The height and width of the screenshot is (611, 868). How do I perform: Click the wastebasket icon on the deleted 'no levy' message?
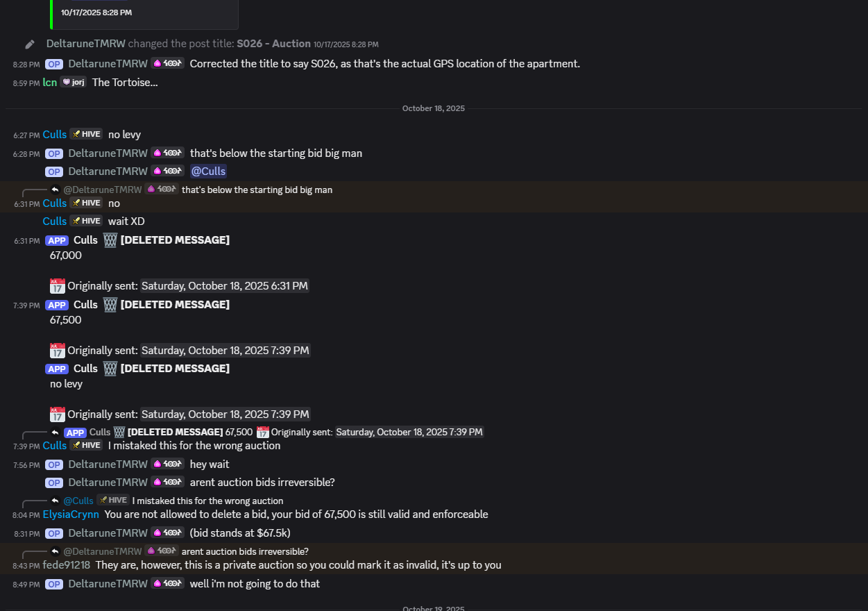click(x=110, y=369)
